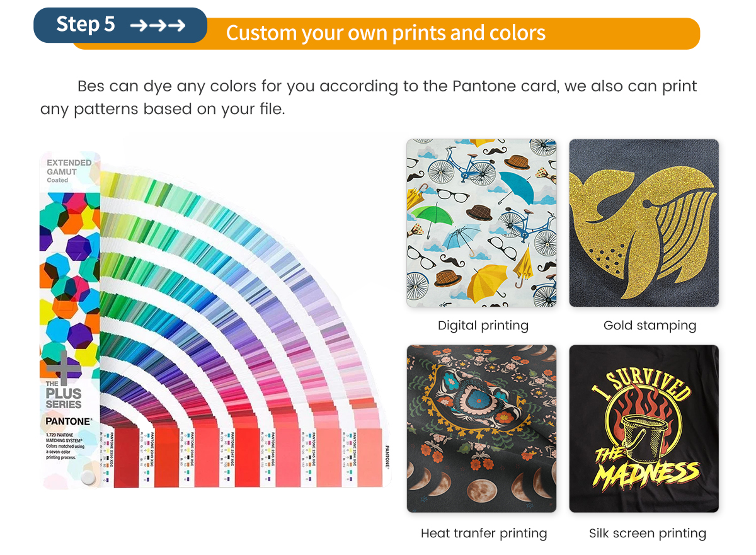Click the Silk screen printing caption
The width and height of the screenshot is (756, 555).
pos(648,534)
